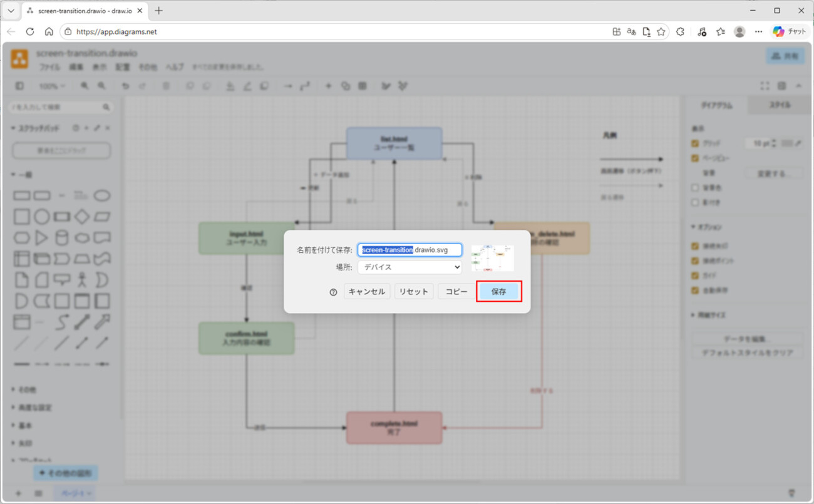This screenshot has width=814, height=504.
Task: Click the address bar showing app.diagrams.net
Action: click(338, 32)
